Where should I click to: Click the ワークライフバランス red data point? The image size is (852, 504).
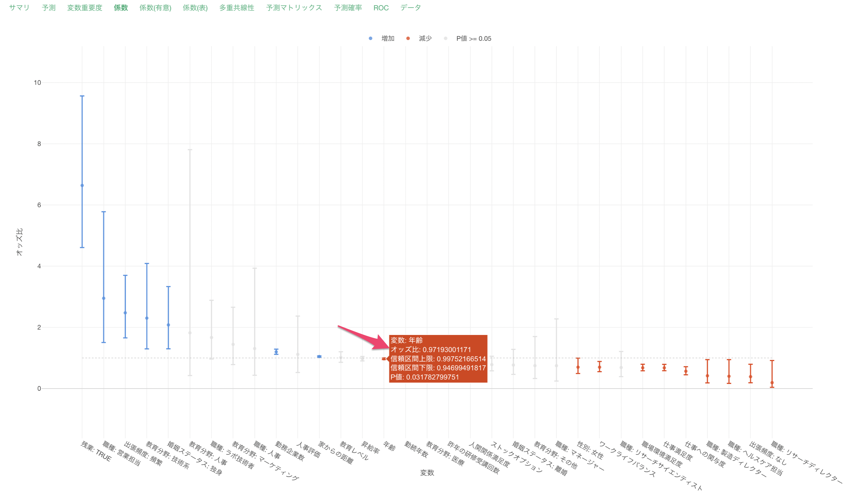coord(600,367)
